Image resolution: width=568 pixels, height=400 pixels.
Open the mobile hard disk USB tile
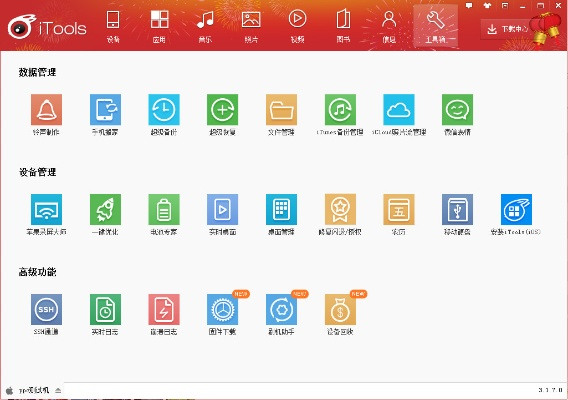pos(458,209)
